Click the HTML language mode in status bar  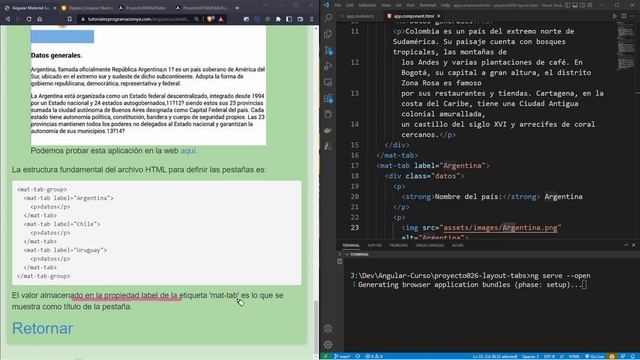pos(574,356)
